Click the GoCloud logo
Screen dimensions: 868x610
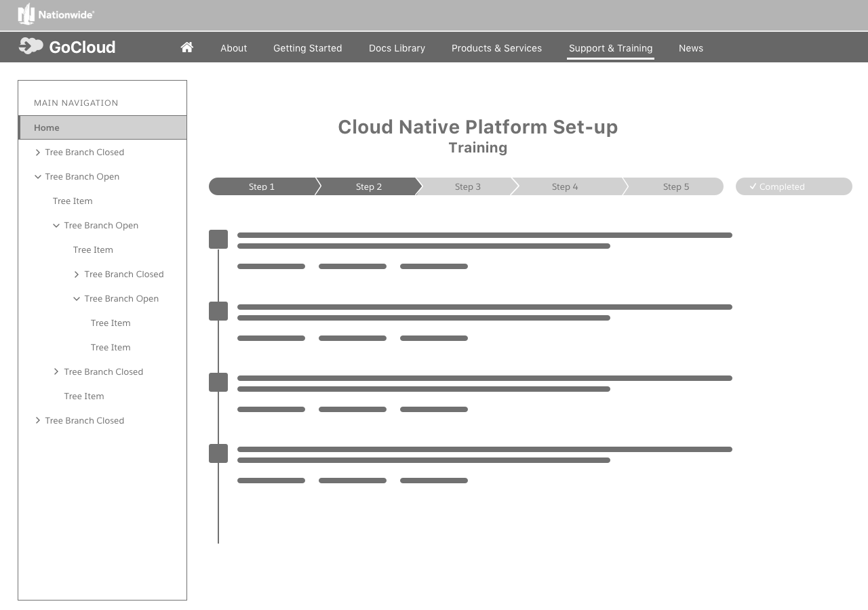[67, 47]
